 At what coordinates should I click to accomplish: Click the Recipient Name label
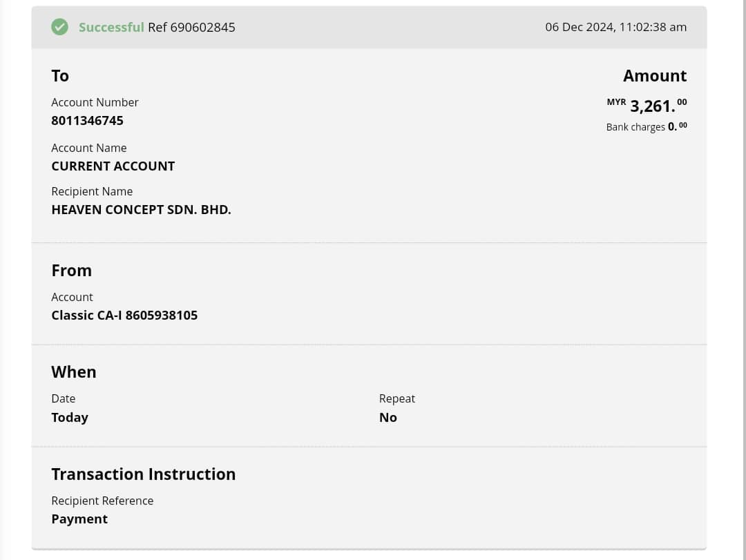[x=92, y=191]
